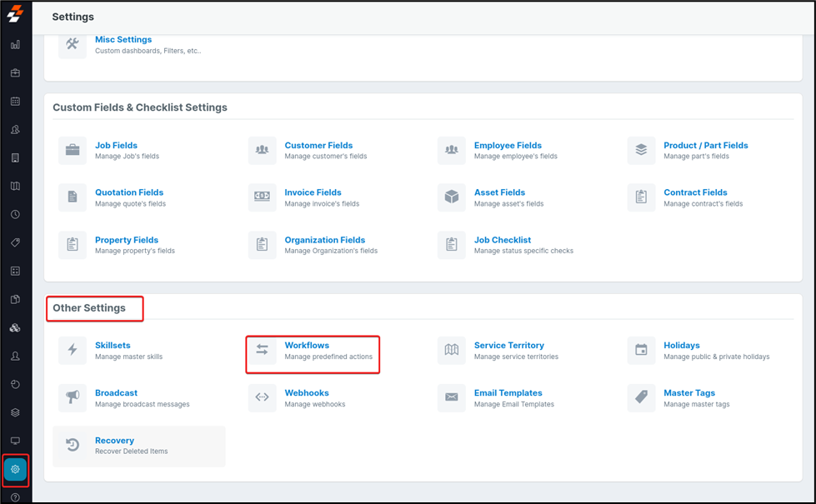Open the customers icon in the sidebar
The width and height of the screenshot is (816, 504).
[14, 129]
